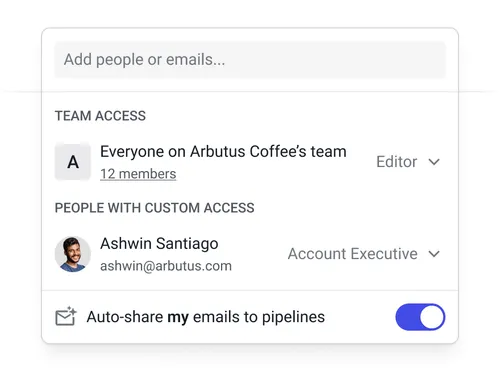
Task: Select the name Ashwin Santiago
Action: tap(159, 243)
